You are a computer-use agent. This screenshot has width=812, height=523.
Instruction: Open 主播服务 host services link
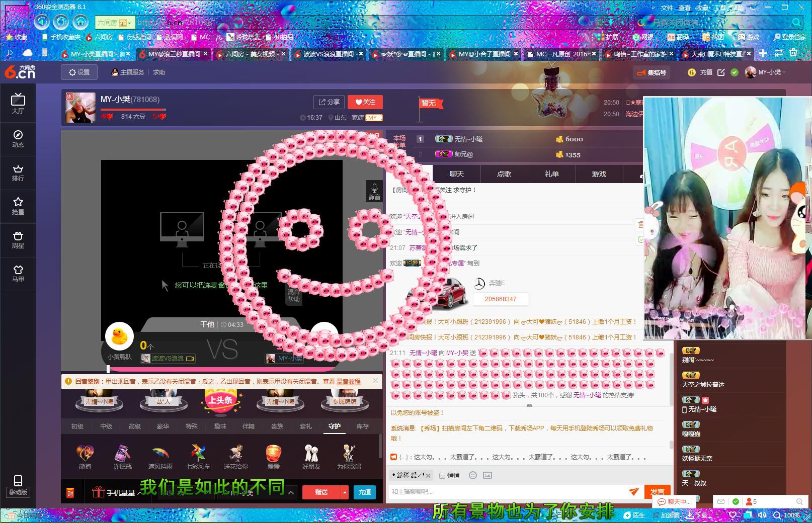[128, 72]
